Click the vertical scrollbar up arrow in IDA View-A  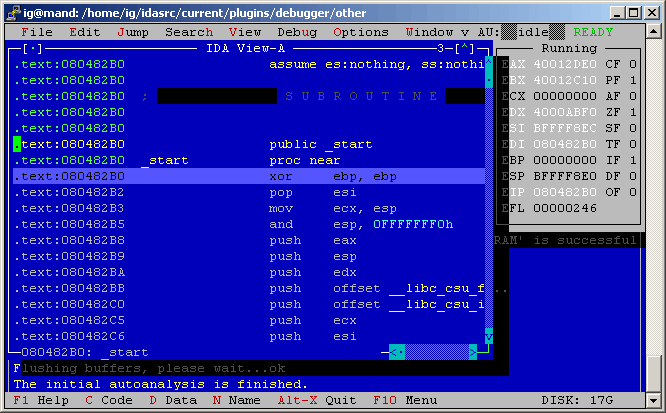pyautogui.click(x=489, y=62)
